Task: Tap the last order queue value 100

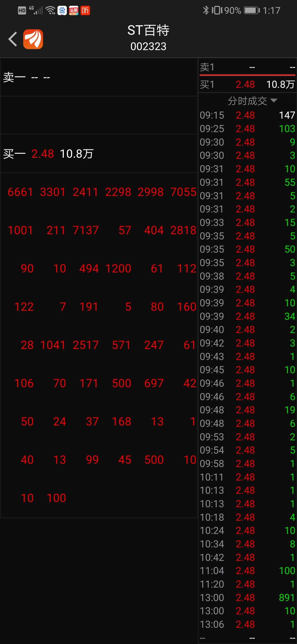Action: coord(56,498)
